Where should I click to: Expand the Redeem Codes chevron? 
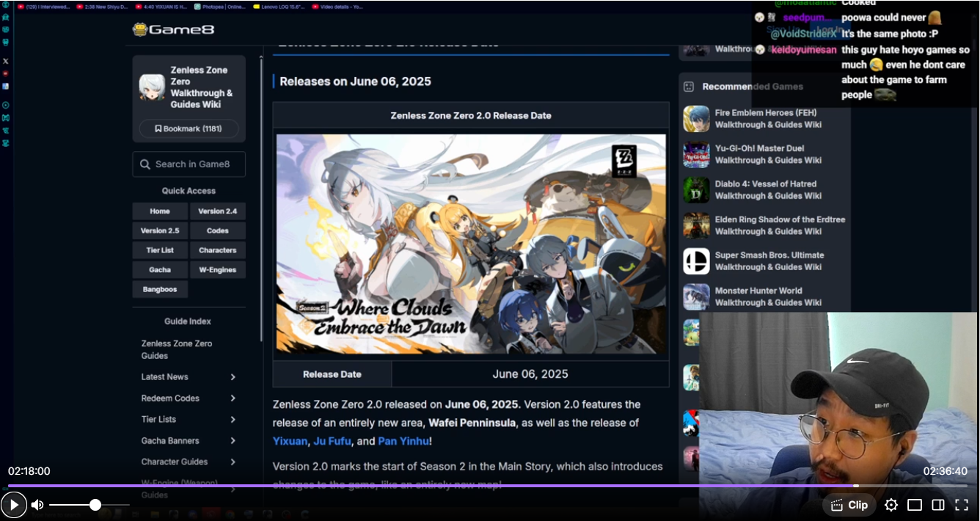233,398
